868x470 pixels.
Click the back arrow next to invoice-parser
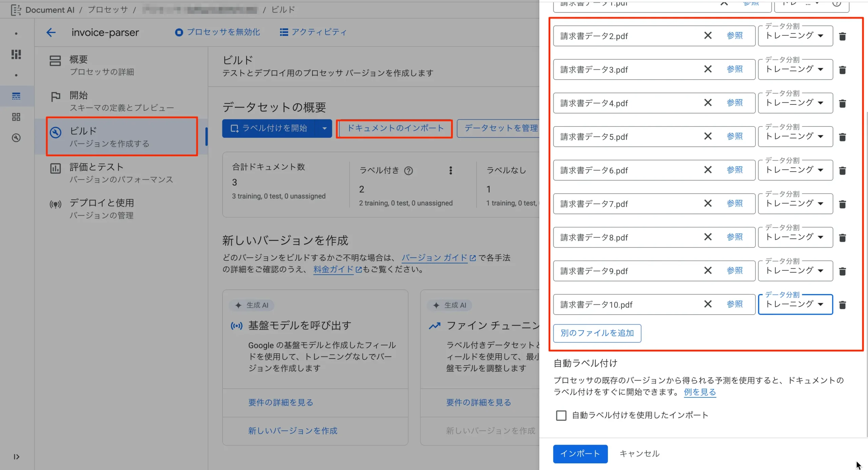click(x=51, y=33)
